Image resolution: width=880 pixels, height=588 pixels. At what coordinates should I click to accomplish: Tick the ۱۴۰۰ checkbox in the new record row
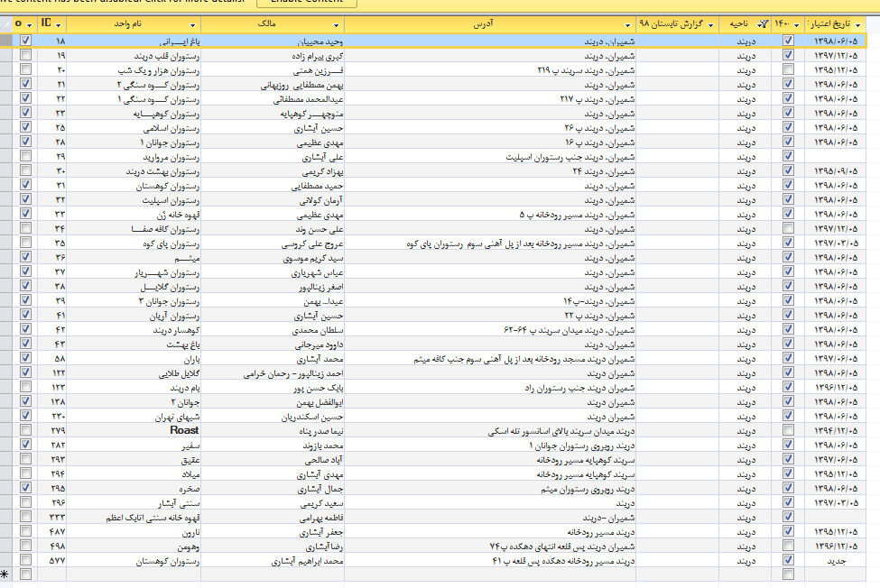click(x=789, y=574)
